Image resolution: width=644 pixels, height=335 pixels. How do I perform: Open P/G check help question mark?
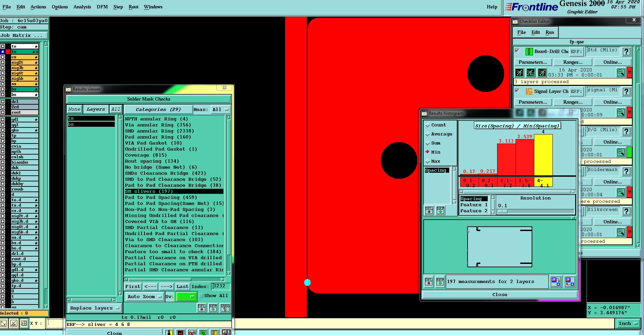[x=626, y=131]
